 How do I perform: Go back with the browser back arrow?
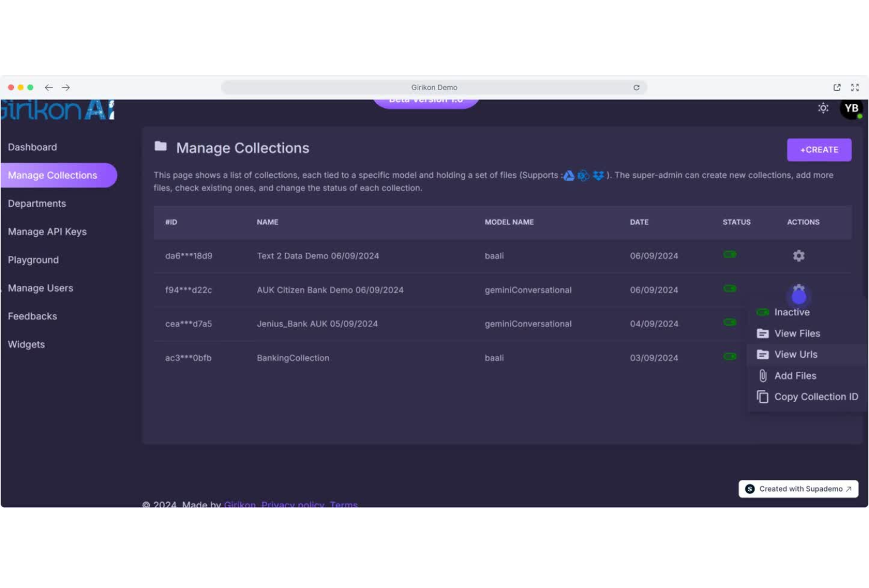[x=49, y=87]
